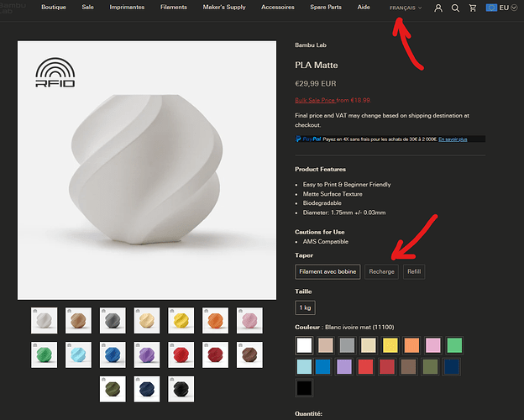Screen dimensions: 524x420
Task: Open the FRANÇAIS language dropdown
Action: click(406, 8)
